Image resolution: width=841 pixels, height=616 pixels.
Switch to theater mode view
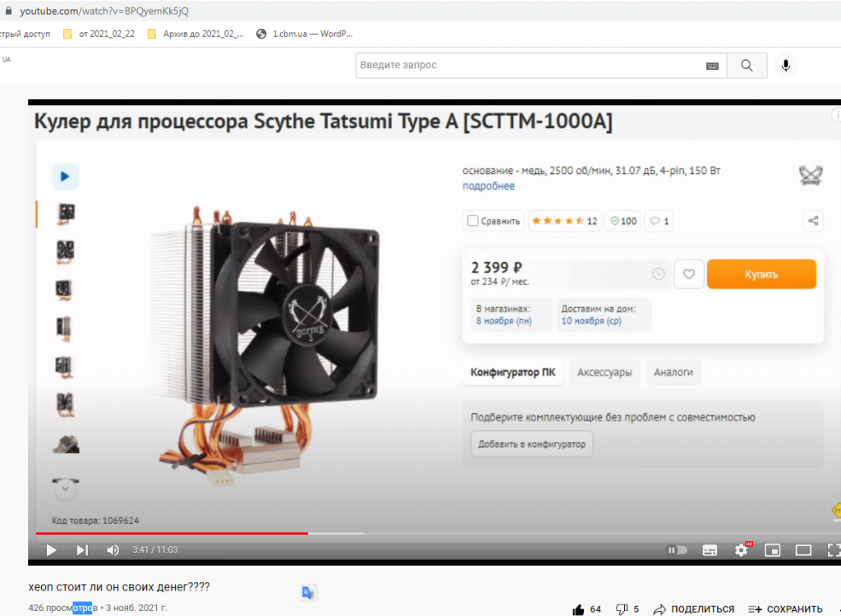803,550
